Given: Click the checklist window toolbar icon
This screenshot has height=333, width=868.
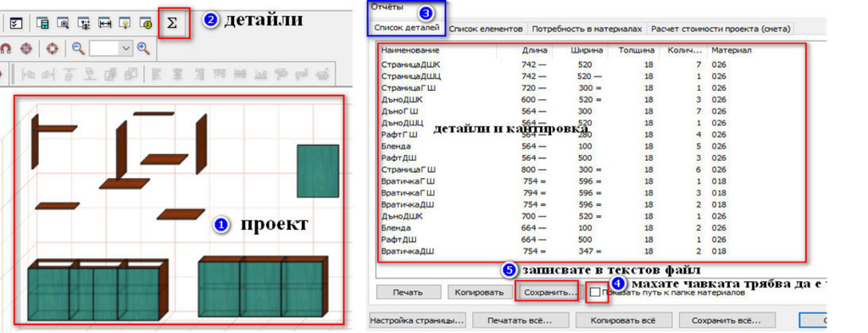Looking at the screenshot, I should 17,24.
